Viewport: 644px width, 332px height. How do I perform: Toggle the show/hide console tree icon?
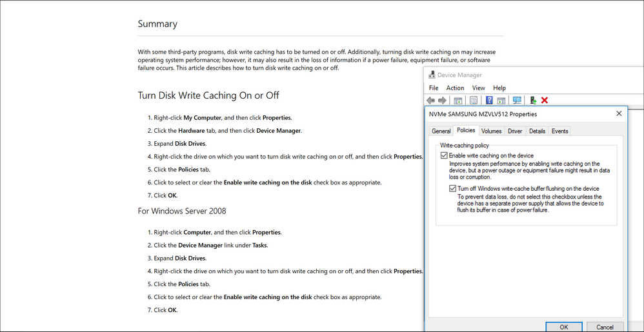(x=458, y=101)
